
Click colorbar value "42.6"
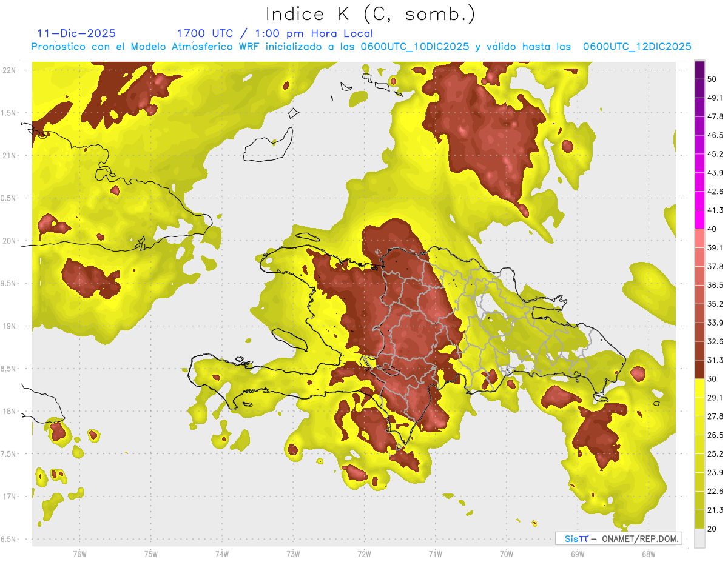click(x=716, y=192)
